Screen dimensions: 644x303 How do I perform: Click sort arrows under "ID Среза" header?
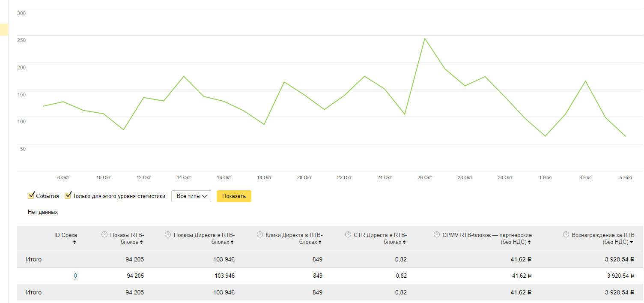tap(75, 242)
